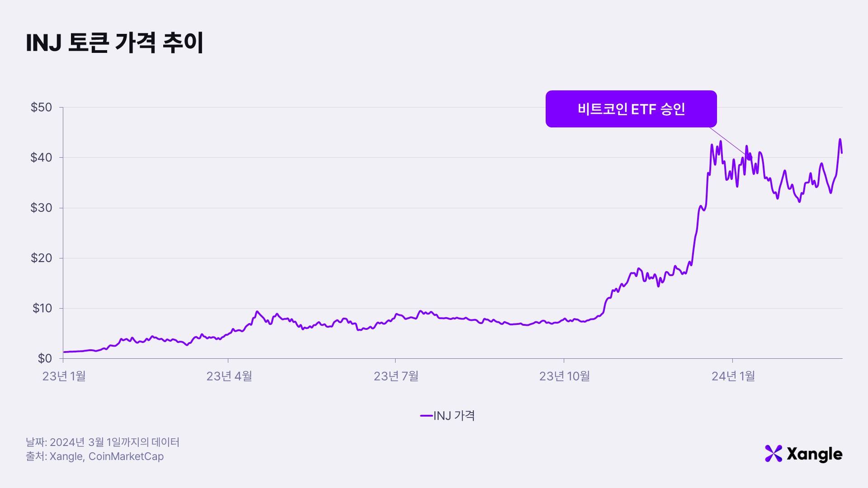Select the $30 y-axis label

click(x=41, y=208)
